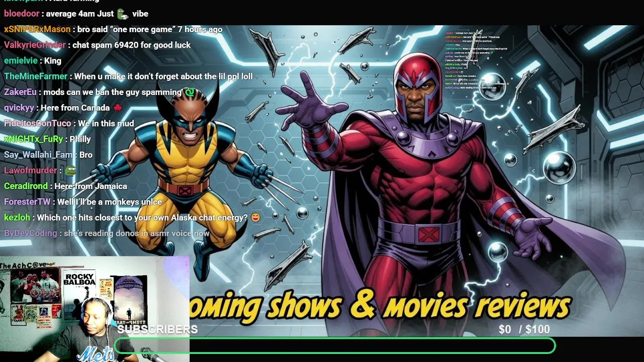This screenshot has width=644, height=362.
Task: Click username ForesterTW in chat
Action: 27,202
